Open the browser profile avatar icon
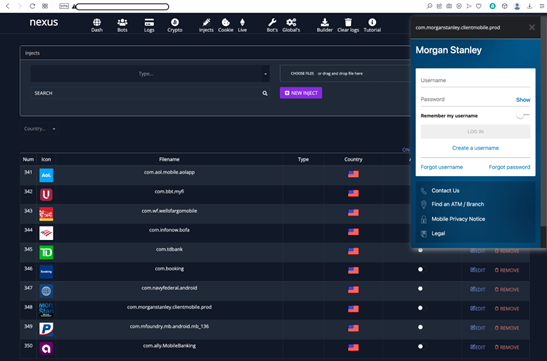Viewport: 547px width, 361px height. point(517,6)
